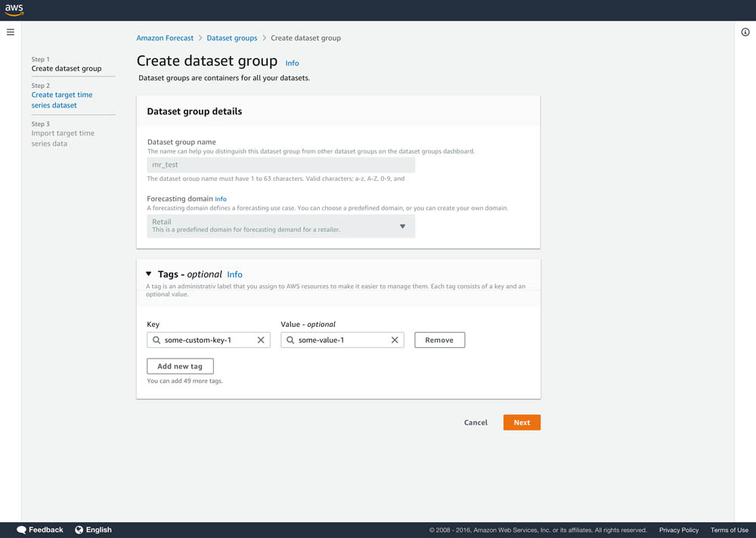Open the Feedback speech bubble

click(22, 530)
